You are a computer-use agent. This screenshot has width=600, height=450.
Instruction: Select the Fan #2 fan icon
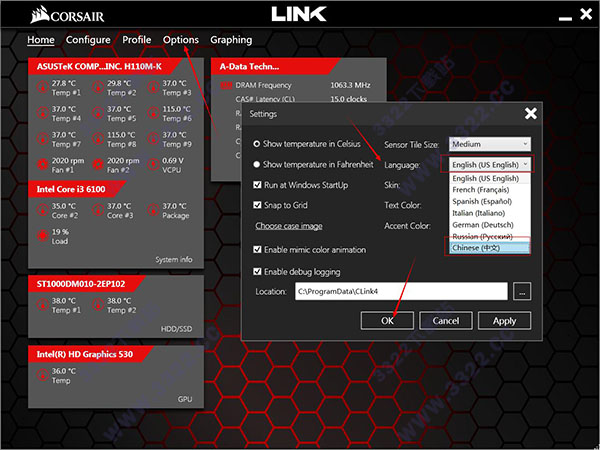(x=98, y=165)
